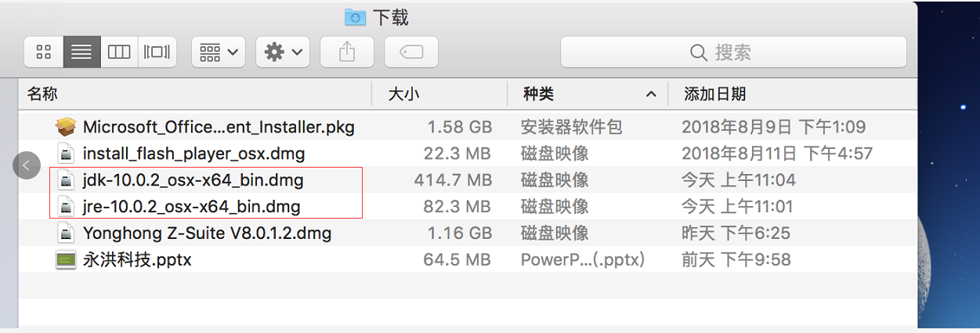Select list view mode button
The width and height of the screenshot is (980, 333).
pyautogui.click(x=81, y=52)
